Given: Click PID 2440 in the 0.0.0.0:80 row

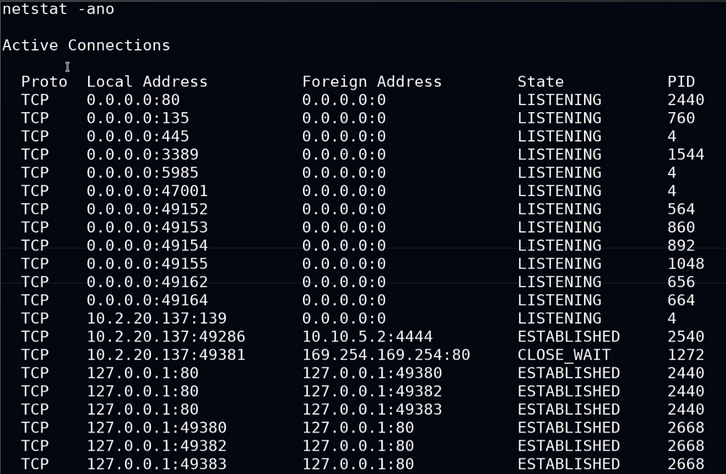Looking at the screenshot, I should pos(686,100).
